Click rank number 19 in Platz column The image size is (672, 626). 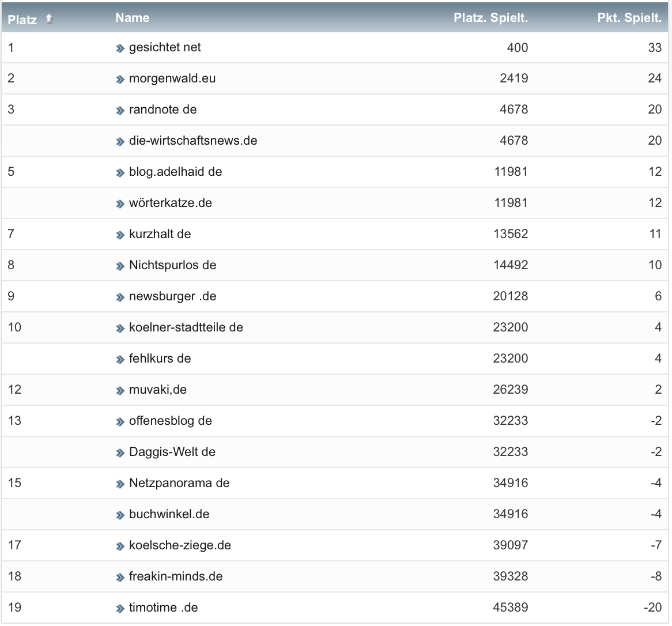pos(14,608)
